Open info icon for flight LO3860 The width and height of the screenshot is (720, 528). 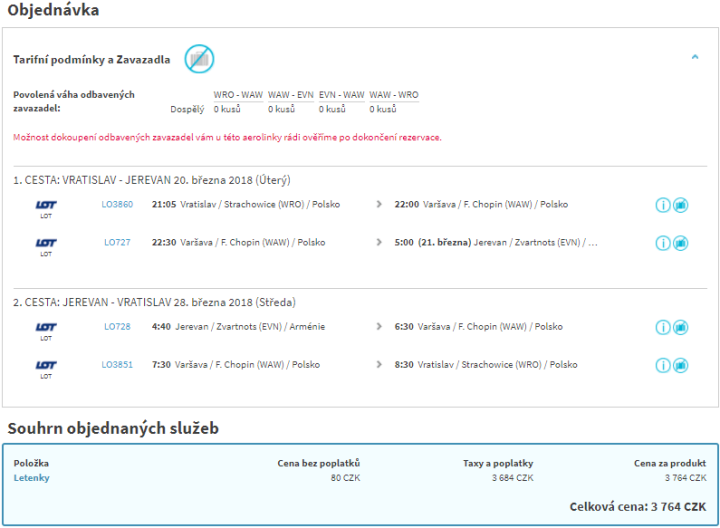pos(662,205)
